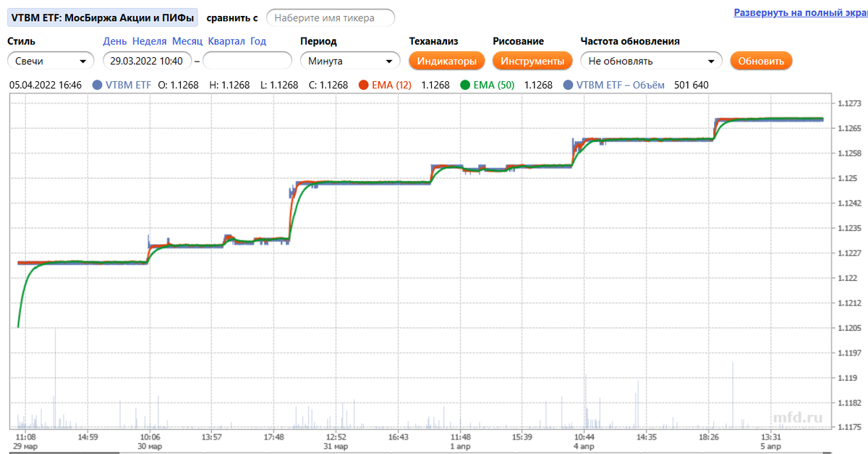
Task: Click the volume value 501 640
Action: (x=691, y=85)
